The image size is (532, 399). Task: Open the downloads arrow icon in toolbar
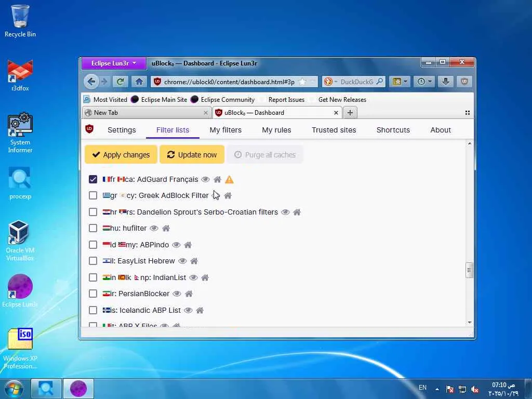(446, 82)
